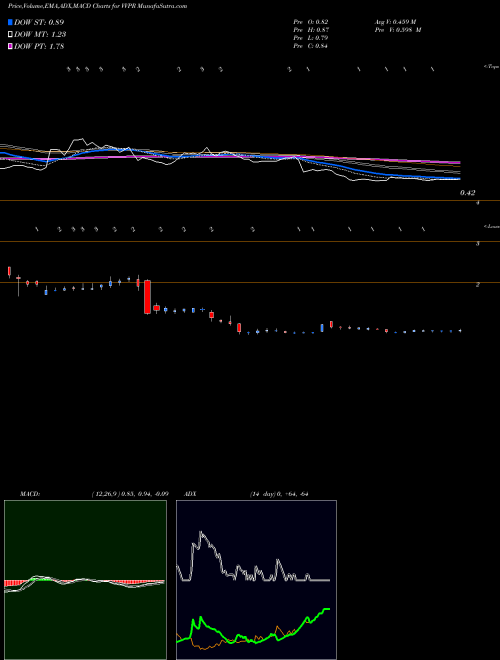Click the '<Lows' label at right edge

coord(491,226)
